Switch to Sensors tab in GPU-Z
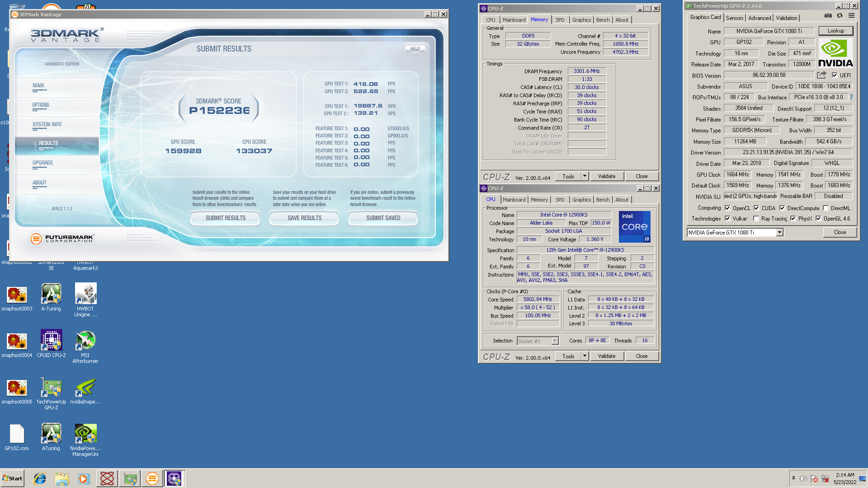 pyautogui.click(x=735, y=18)
